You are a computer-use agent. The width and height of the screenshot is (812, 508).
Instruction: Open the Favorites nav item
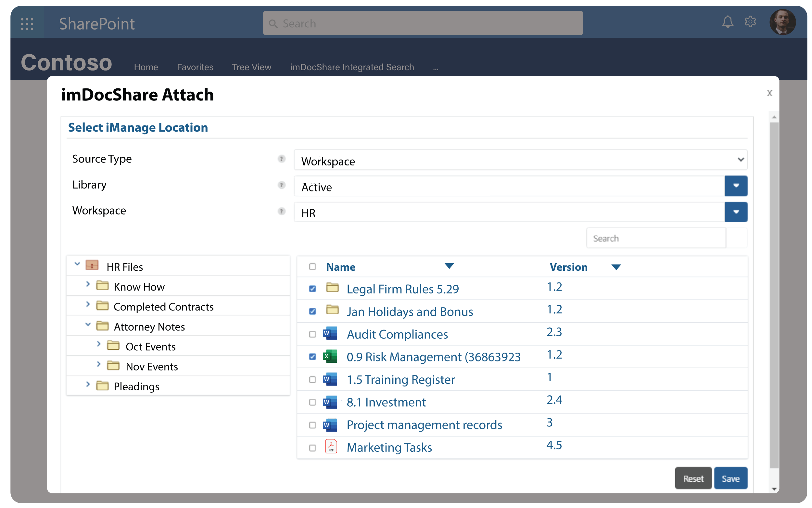coord(195,67)
